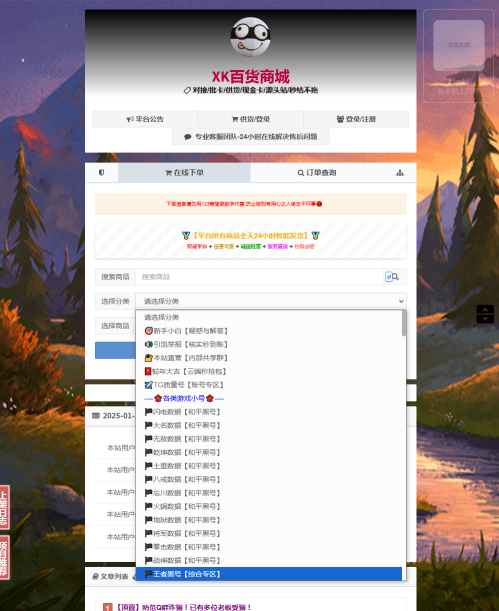This screenshot has height=611, width=499.
Task: Click the red order notice banner text
Action: coord(244,204)
